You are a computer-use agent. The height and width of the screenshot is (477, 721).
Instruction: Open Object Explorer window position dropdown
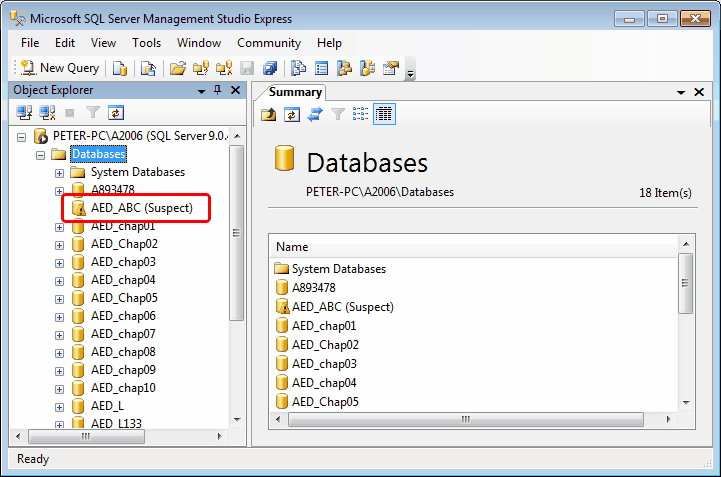pyautogui.click(x=201, y=91)
